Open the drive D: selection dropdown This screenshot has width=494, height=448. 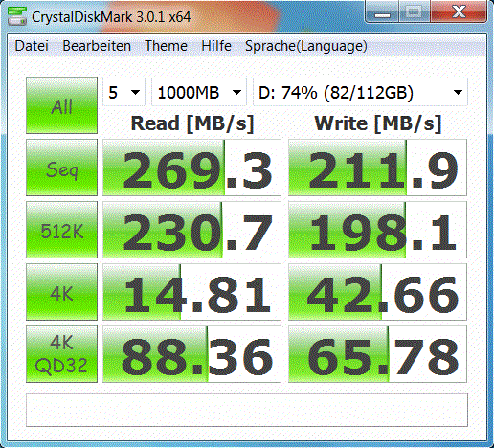360,92
